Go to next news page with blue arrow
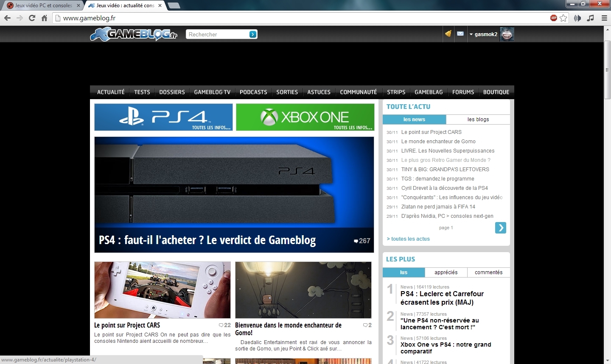 (501, 228)
